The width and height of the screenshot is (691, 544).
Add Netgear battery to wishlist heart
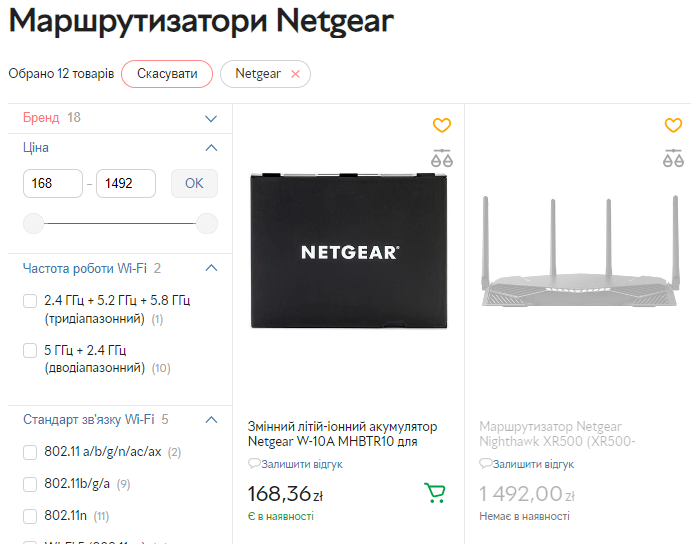point(442,125)
